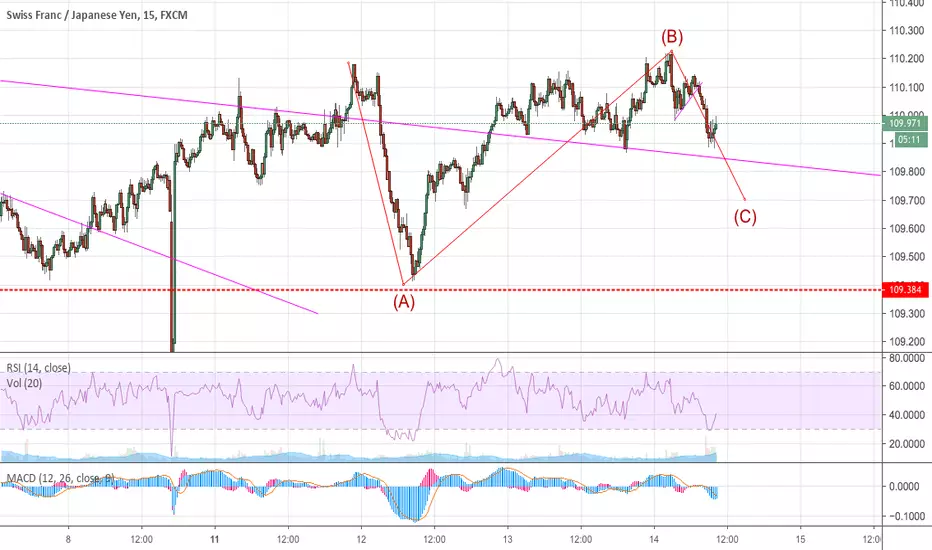Click the bold date label 11 on time axis
932x550 pixels.
coord(215,539)
